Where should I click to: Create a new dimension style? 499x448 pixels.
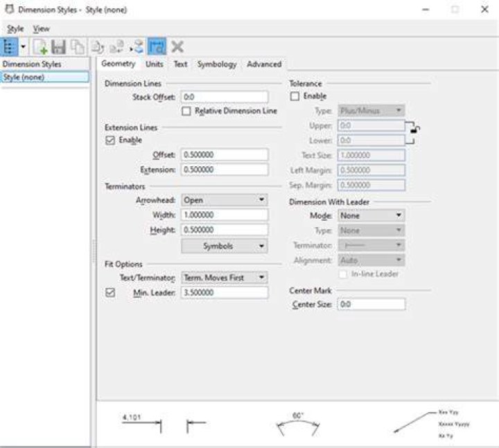click(40, 47)
